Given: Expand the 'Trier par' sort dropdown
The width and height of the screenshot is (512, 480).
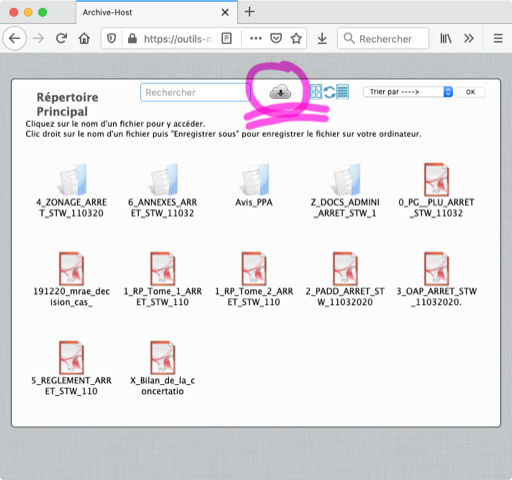Looking at the screenshot, I should click(408, 92).
